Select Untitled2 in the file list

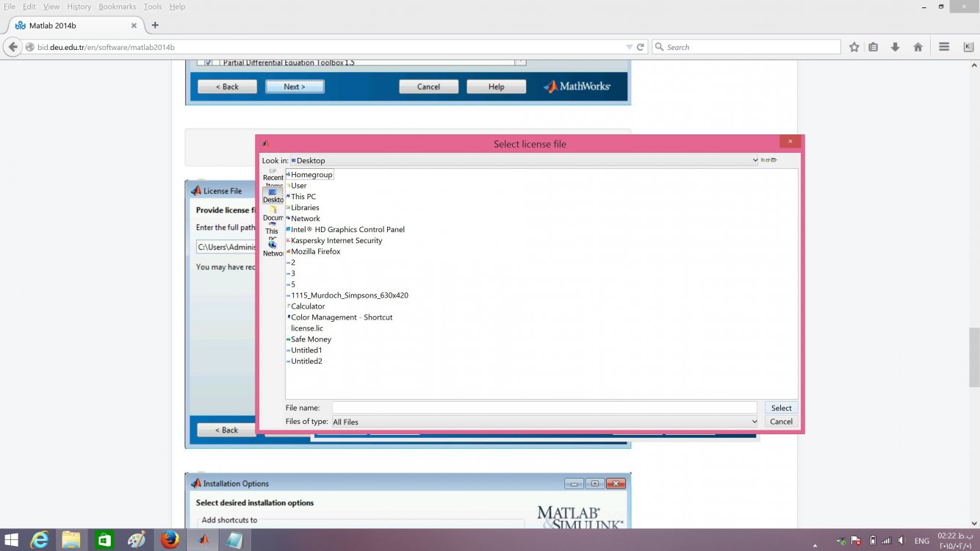(305, 361)
